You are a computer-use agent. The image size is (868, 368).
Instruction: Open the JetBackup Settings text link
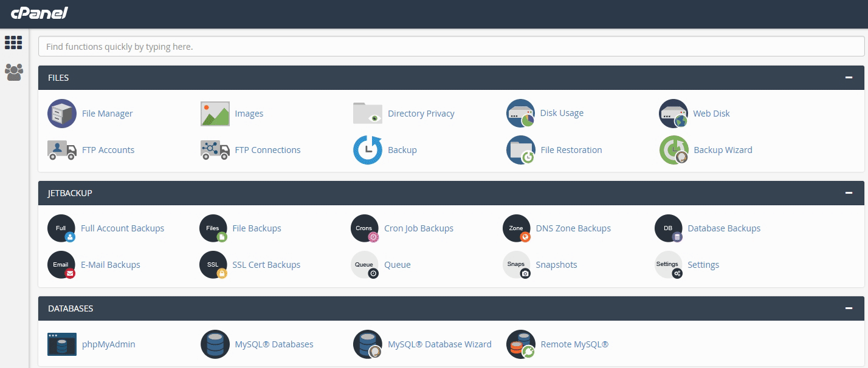[x=703, y=265]
